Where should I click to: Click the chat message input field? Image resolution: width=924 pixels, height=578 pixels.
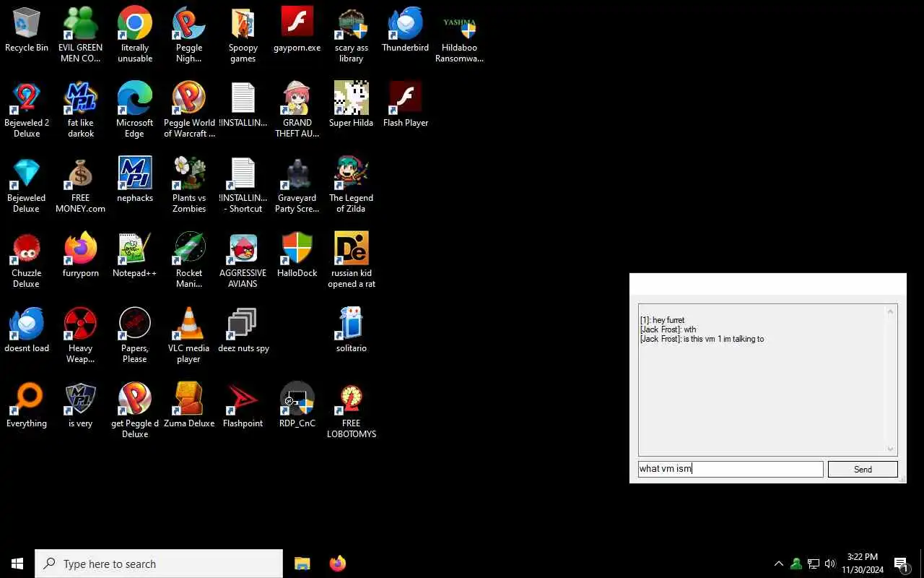point(731,469)
